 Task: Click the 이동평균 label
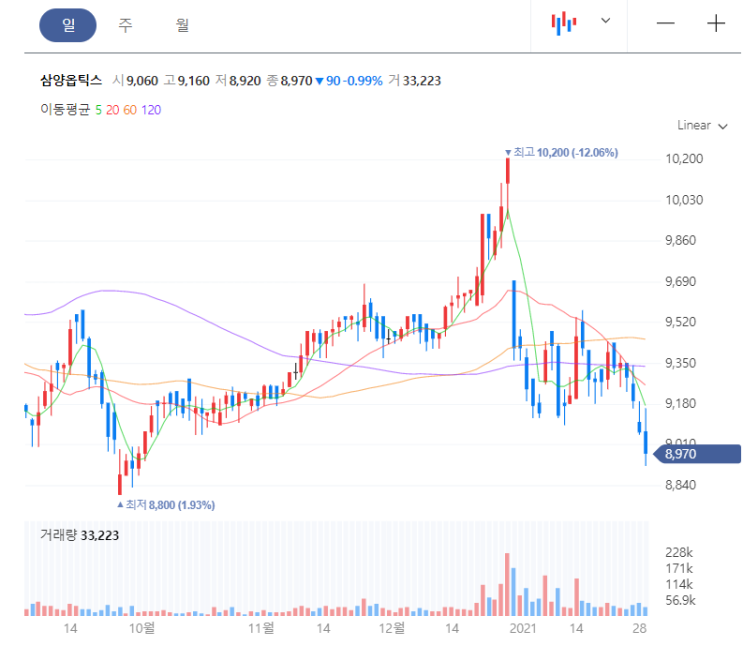(65, 109)
